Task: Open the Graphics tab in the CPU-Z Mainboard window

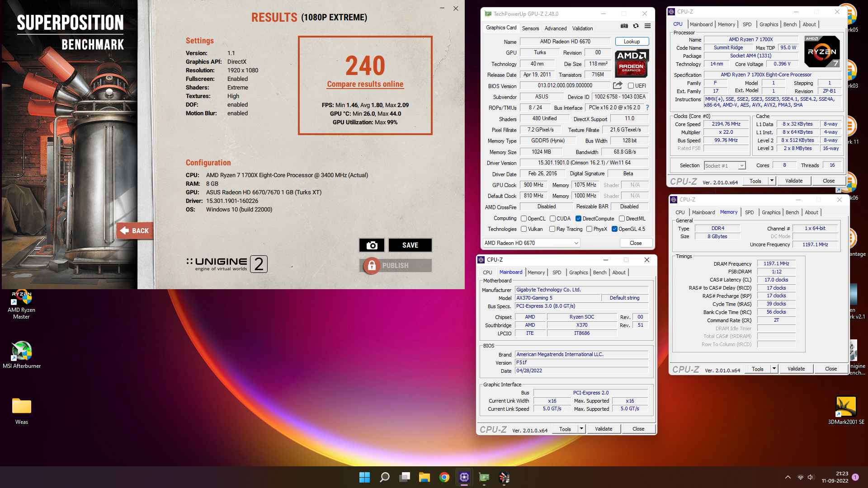Action: (578, 272)
